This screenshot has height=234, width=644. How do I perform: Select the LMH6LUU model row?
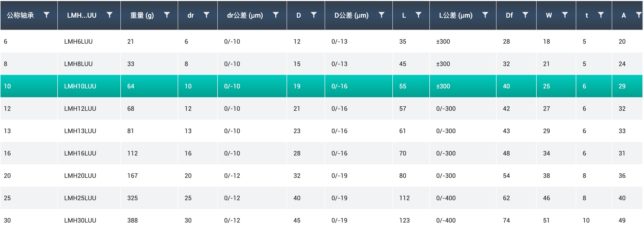[78, 42]
